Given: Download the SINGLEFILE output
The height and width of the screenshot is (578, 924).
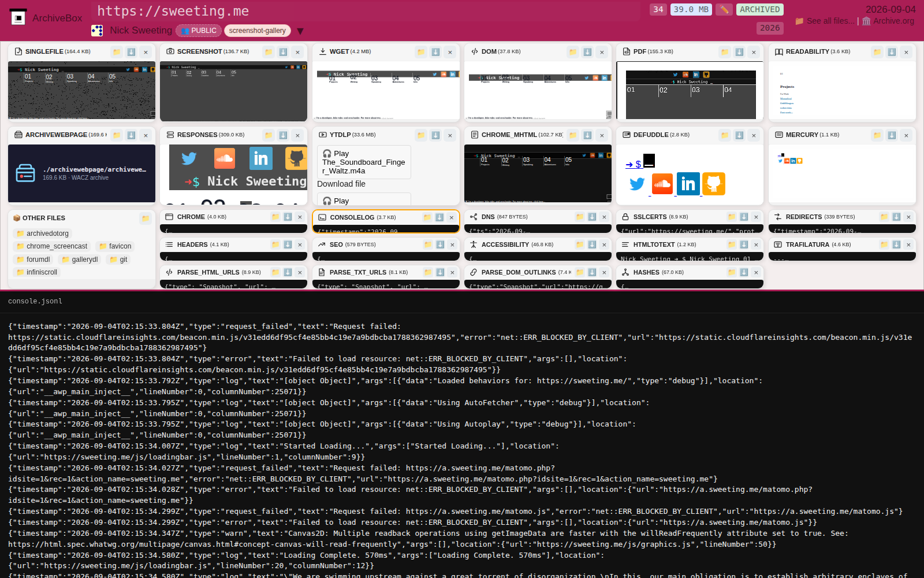Looking at the screenshot, I should [x=131, y=52].
